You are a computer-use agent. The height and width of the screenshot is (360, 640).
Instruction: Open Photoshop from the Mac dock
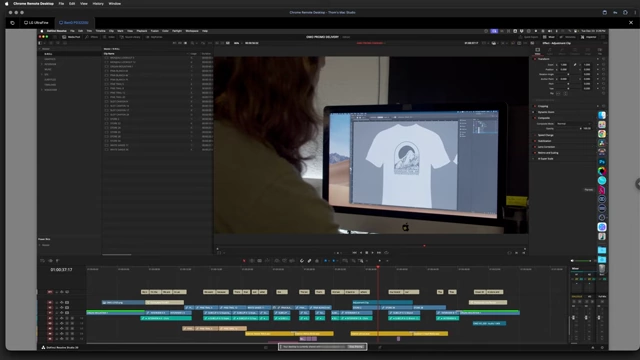point(602,162)
